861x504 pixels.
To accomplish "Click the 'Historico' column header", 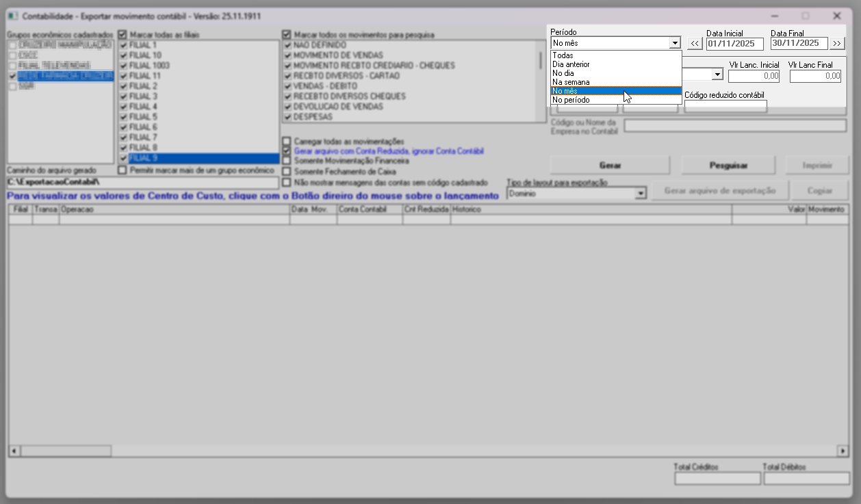I will pyautogui.click(x=591, y=209).
